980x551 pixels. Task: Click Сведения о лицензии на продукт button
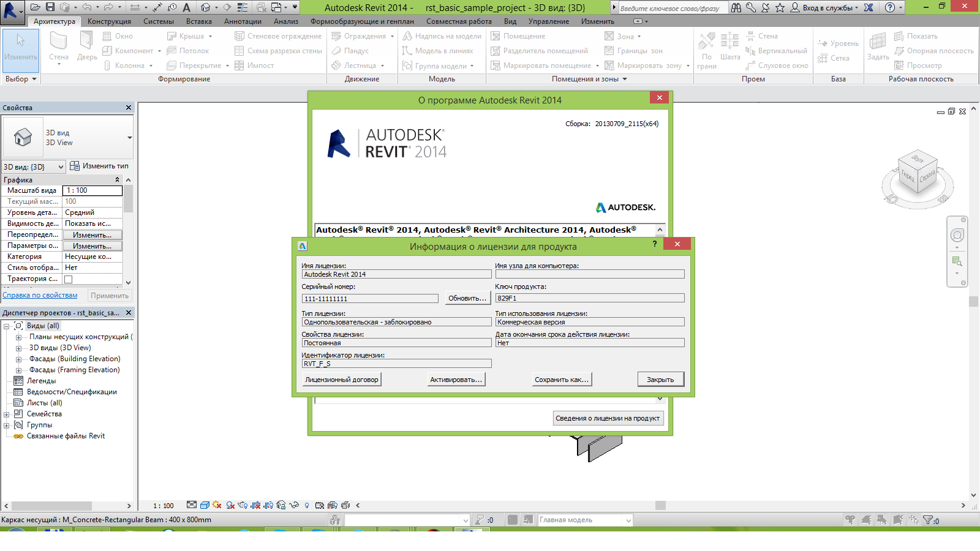[608, 418]
